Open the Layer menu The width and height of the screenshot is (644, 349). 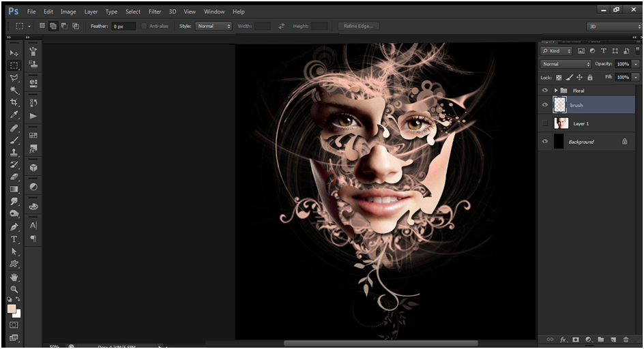[91, 12]
